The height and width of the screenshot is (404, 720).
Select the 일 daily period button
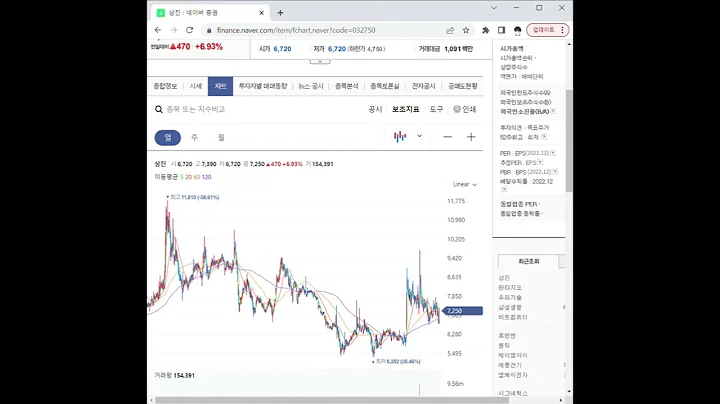click(168, 137)
